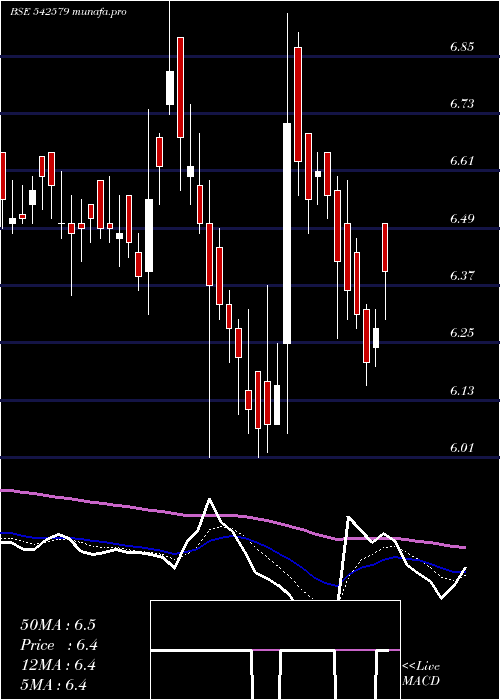500x700 pixels.
Task: Click the 6.73 price axis label
Action: point(462,104)
